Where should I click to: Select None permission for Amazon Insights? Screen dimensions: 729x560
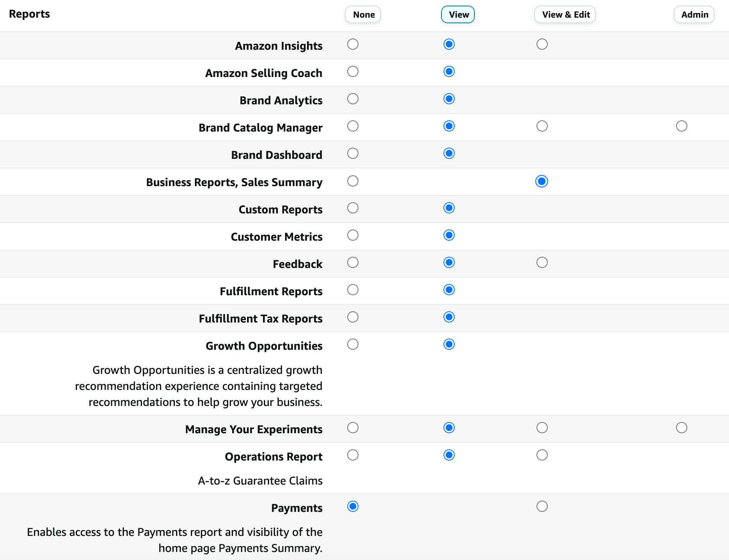click(353, 45)
